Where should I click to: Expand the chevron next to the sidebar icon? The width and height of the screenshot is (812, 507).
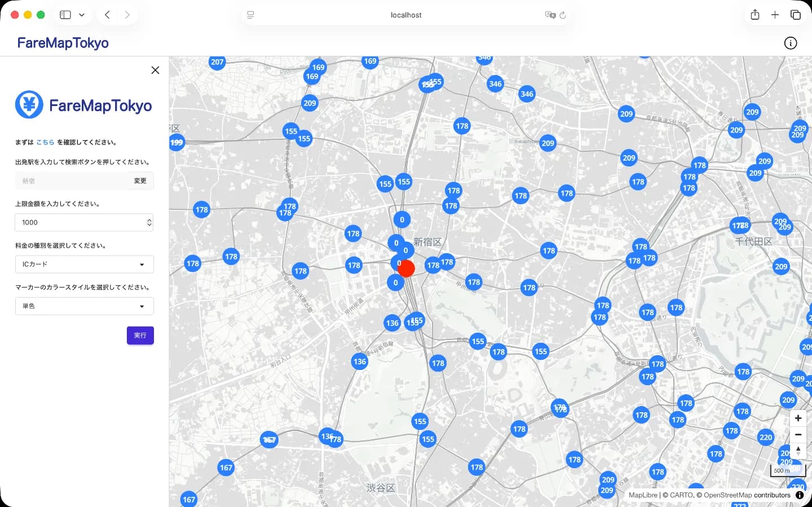82,15
